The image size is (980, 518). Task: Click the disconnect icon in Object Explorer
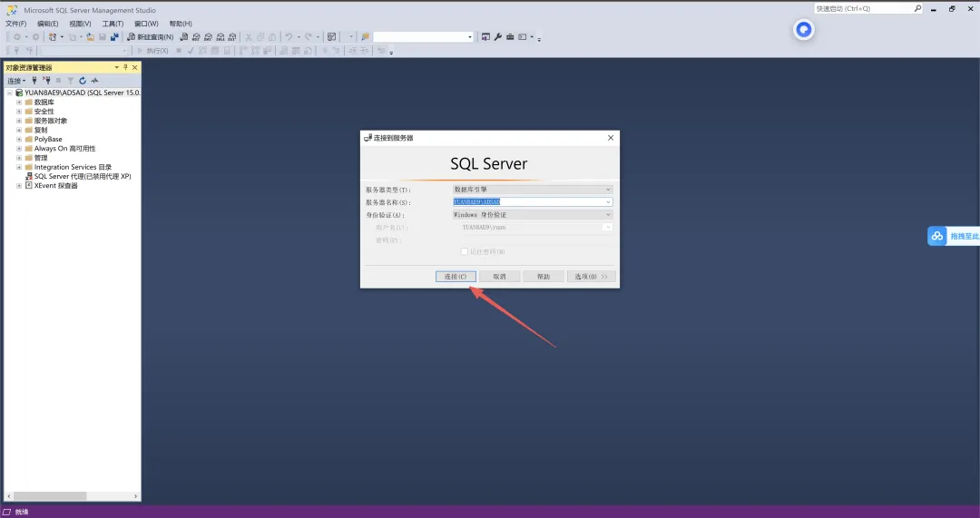(46, 81)
